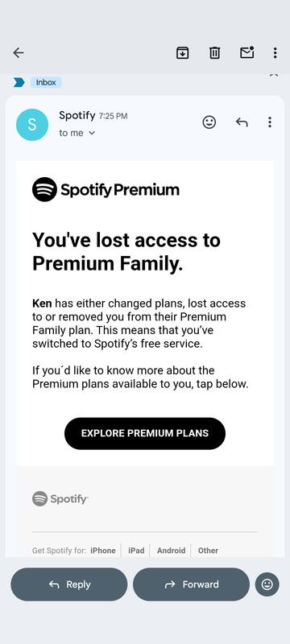Add emoji reaction from the message header

coord(209,122)
